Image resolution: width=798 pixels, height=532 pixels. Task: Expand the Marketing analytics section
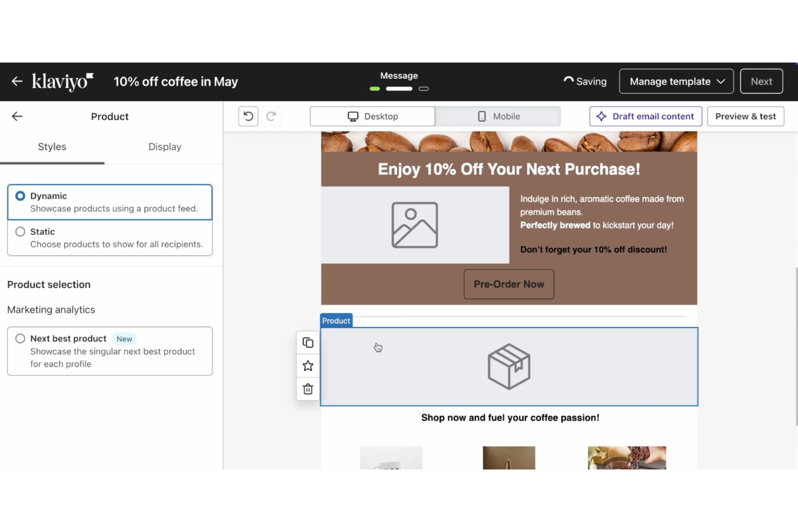click(51, 309)
